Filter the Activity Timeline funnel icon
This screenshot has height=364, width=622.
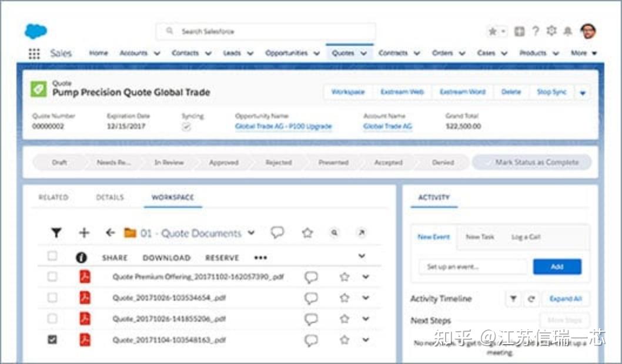[513, 299]
